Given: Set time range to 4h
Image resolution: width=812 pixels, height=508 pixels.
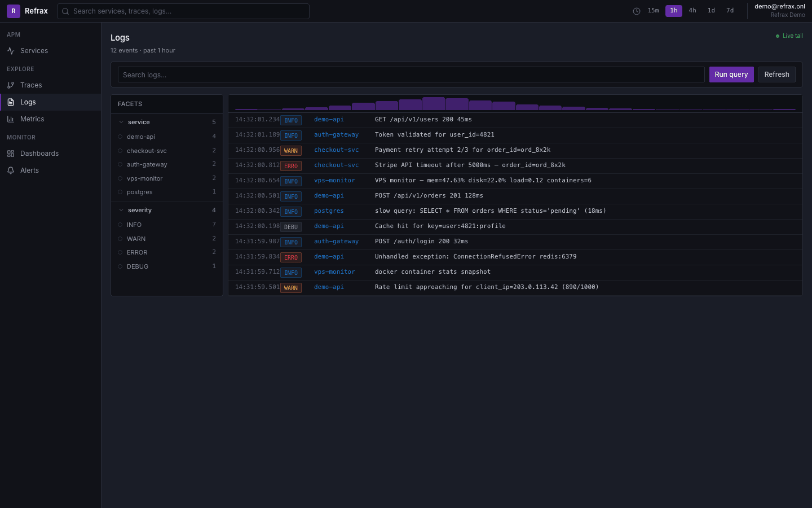Looking at the screenshot, I should 692,11.
